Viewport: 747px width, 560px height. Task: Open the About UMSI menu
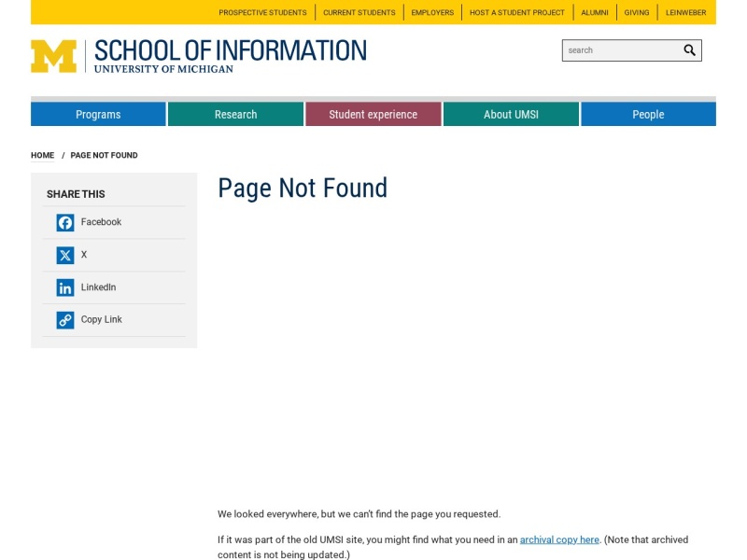point(511,114)
